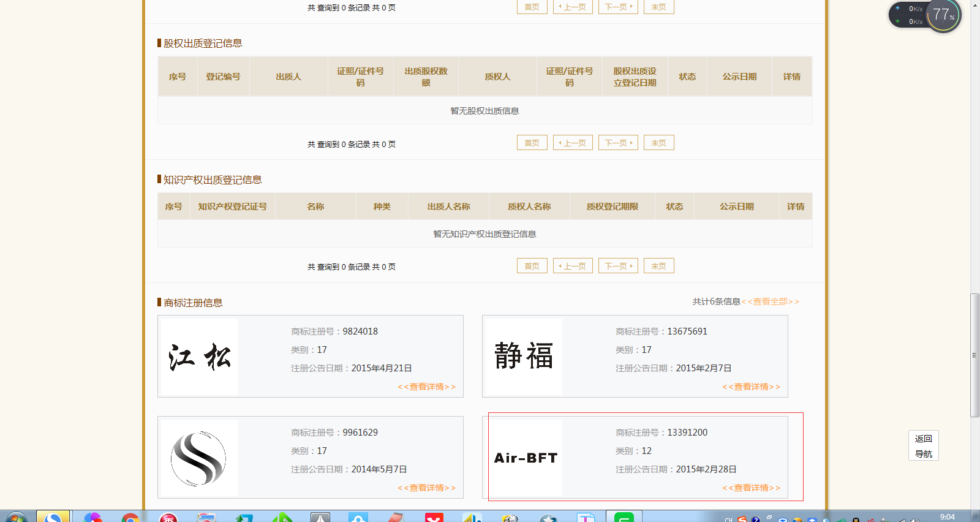
Task: Open details for trademark 9824018
Action: point(426,387)
